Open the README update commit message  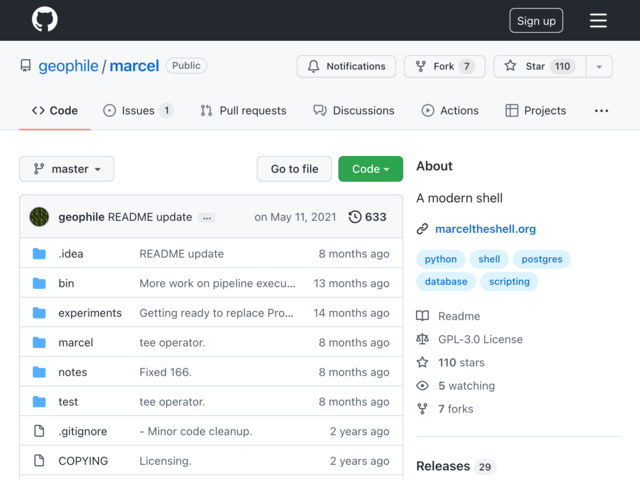tap(150, 217)
